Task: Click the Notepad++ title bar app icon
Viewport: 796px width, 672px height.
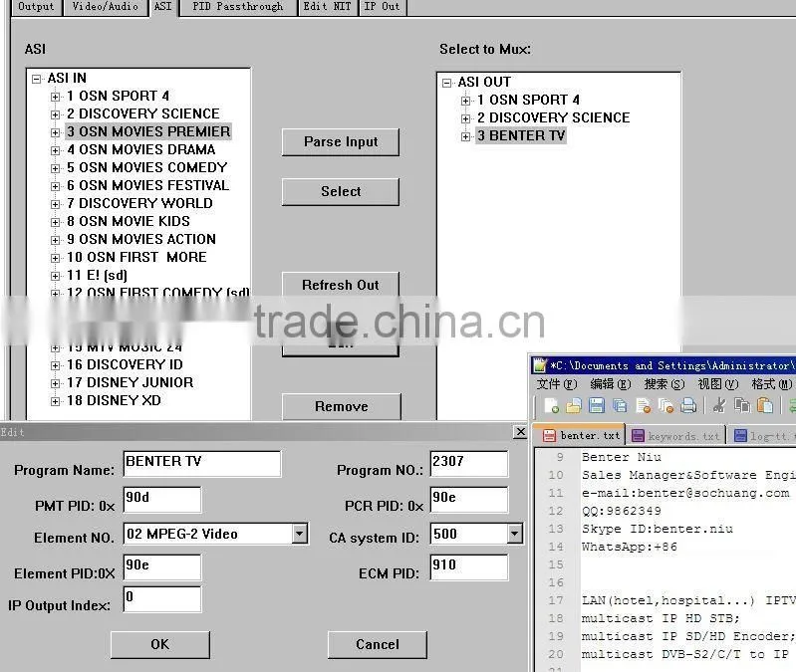Action: pos(541,365)
